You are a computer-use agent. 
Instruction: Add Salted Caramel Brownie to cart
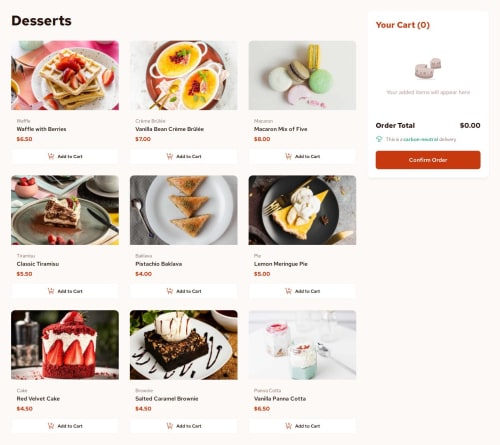click(184, 426)
